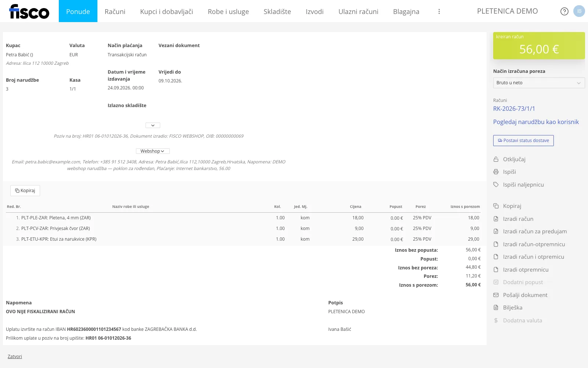The width and height of the screenshot is (588, 368).
Task: Open Robe i usluge menu
Action: tap(228, 11)
